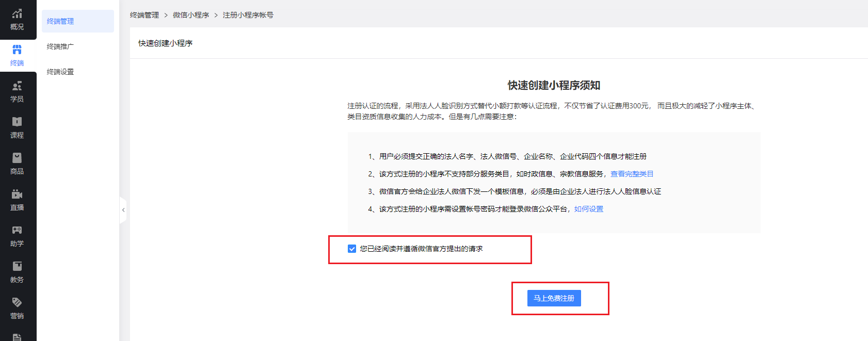Open the cut-off document icon below 营销

17,336
